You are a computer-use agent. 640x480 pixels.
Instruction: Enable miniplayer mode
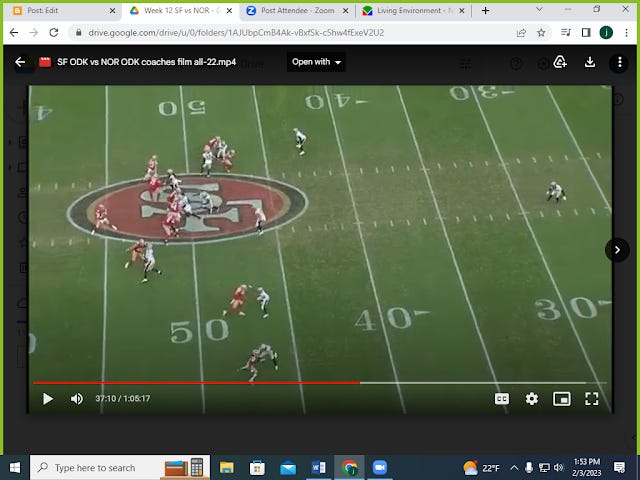coord(562,399)
